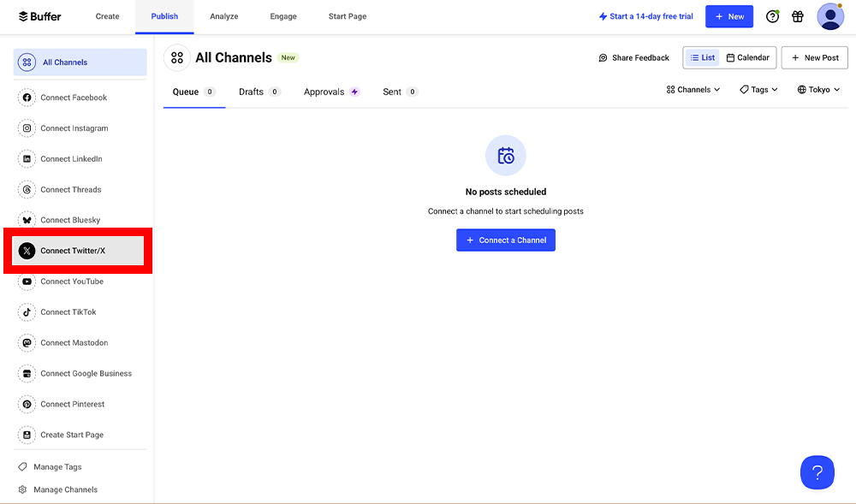Click Share Feedback link text
Viewport: 856px width, 504px height.
640,58
